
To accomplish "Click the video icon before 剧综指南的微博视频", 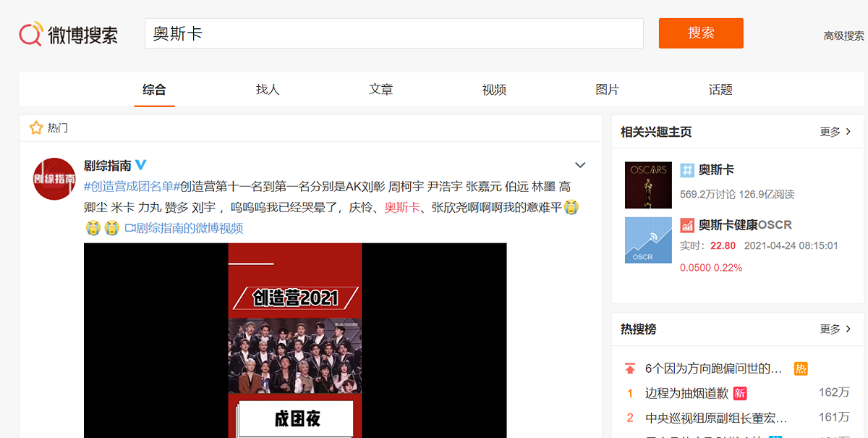I will (x=130, y=228).
